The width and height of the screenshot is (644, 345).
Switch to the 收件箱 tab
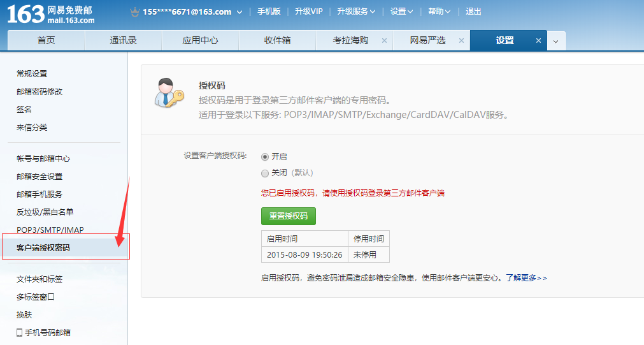[x=277, y=40]
